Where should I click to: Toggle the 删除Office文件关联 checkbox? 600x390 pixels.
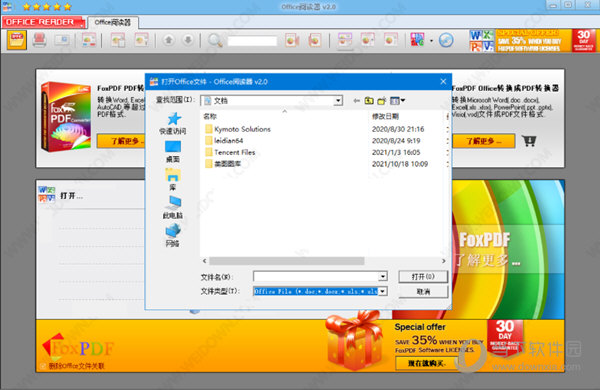43,366
